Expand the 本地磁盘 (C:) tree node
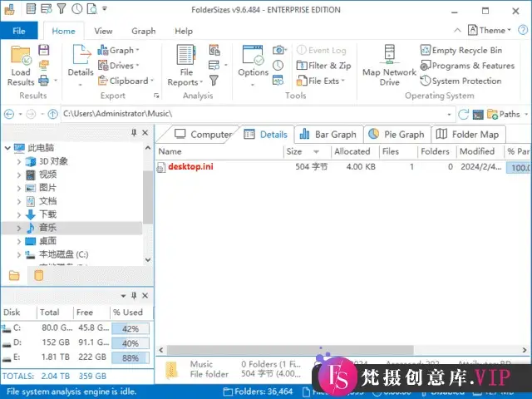The image size is (532, 399). (19, 254)
